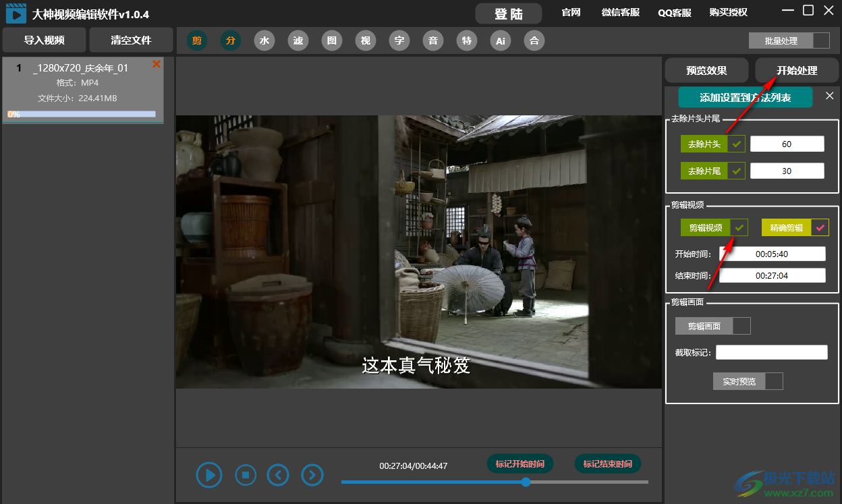Enable the 实时预览 checkbox
This screenshot has height=504, width=842.
click(x=775, y=381)
